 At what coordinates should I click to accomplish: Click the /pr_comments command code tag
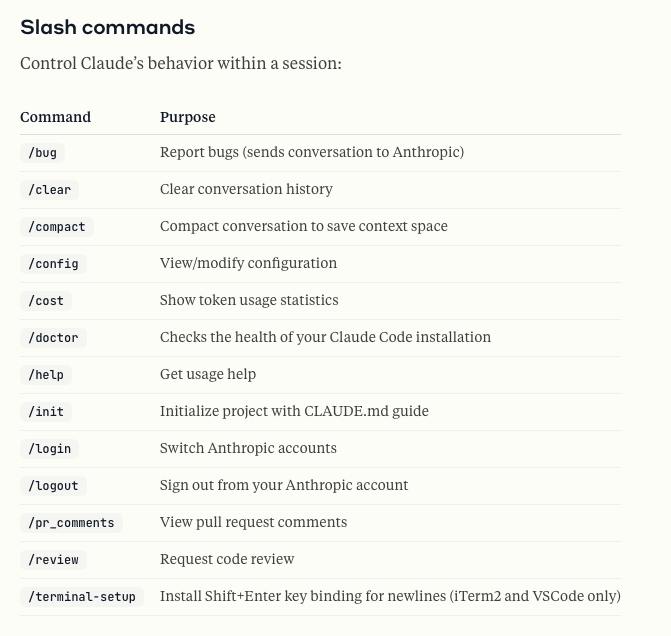pyautogui.click(x=71, y=523)
